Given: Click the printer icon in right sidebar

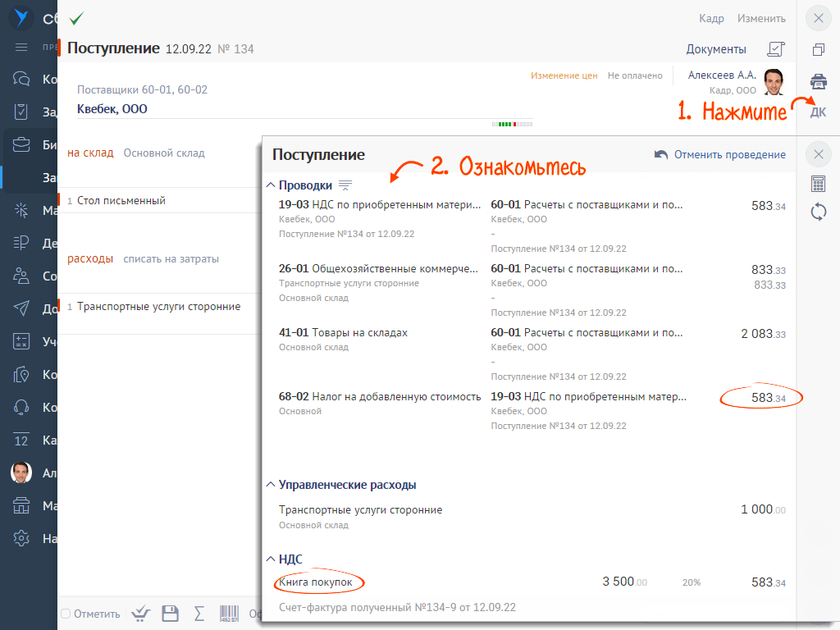Looking at the screenshot, I should tap(818, 81).
